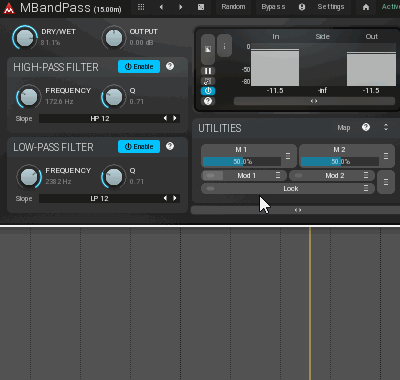Click the 172.6 Hz frequency value
The height and width of the screenshot is (380, 400).
[x=59, y=102]
